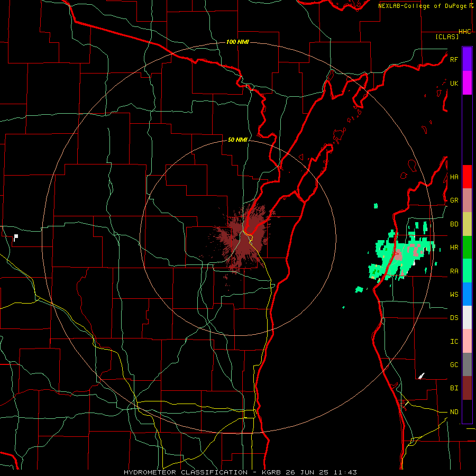Click the 11:43 timestamp in footer
The height and width of the screenshot is (476, 476).
(x=345, y=472)
